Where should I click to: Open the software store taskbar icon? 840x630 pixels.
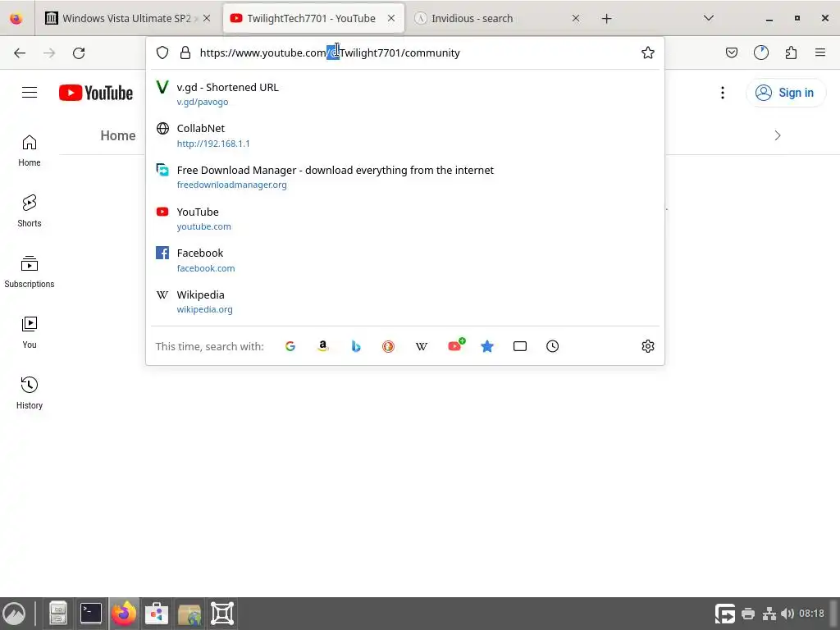coord(157,614)
